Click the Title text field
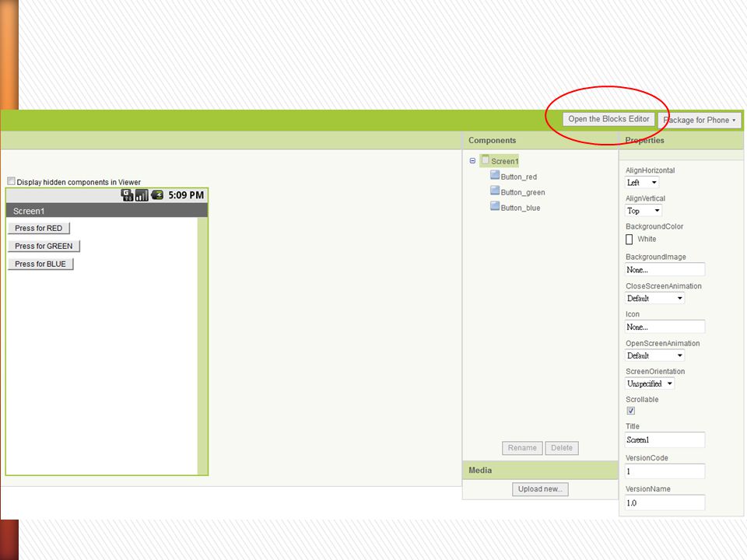Viewport: 747px width, 560px height. 665,439
